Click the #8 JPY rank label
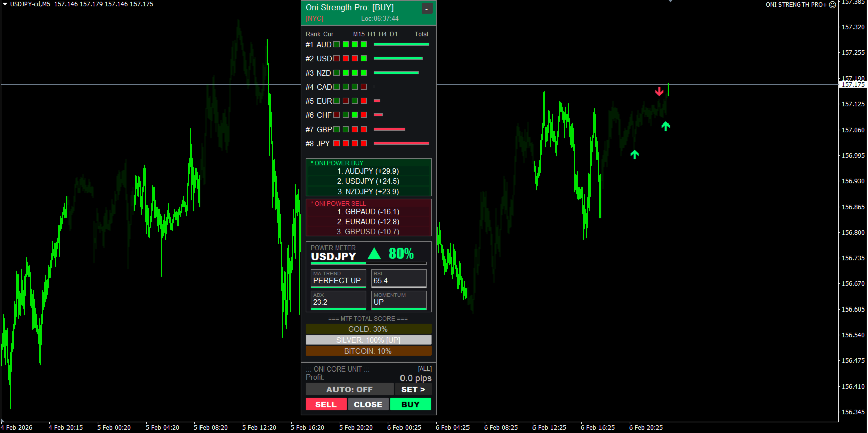The image size is (868, 433). [x=318, y=144]
